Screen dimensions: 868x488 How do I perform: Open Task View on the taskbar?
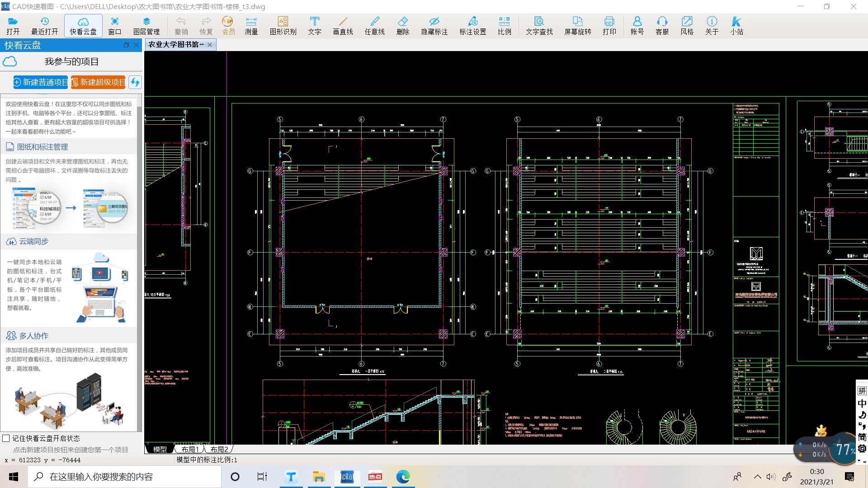[262, 477]
